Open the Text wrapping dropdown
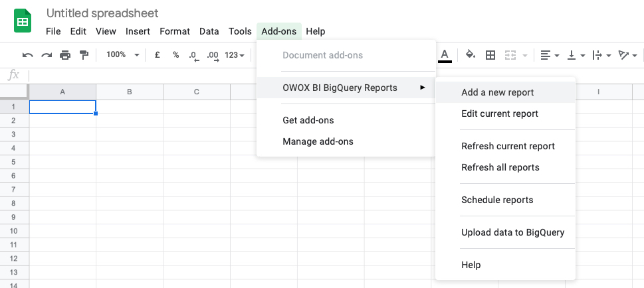The height and width of the screenshot is (288, 644). [601, 55]
